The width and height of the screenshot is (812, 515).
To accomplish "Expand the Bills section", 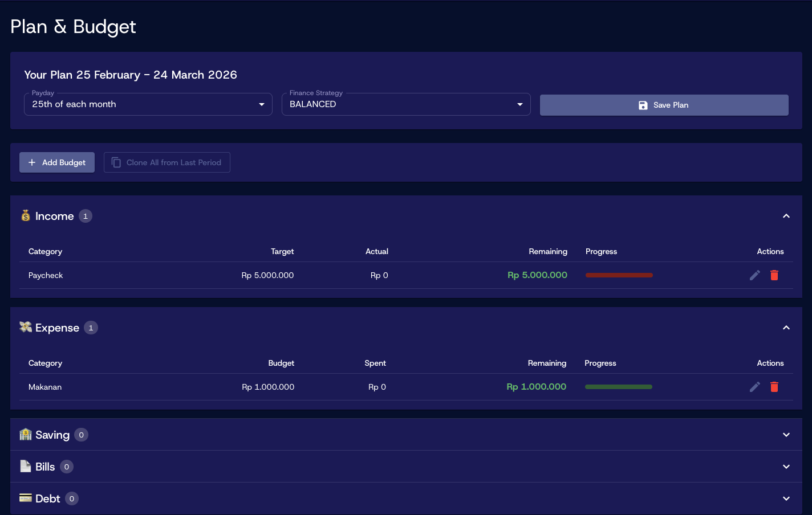I will [x=786, y=467].
